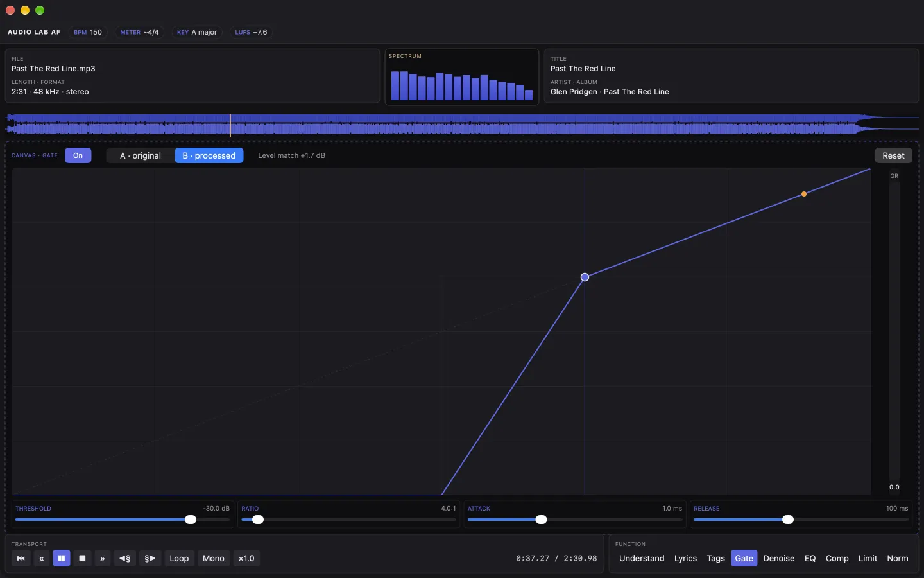Click the rewind double-chevron button
The height and width of the screenshot is (578, 924).
[41, 558]
